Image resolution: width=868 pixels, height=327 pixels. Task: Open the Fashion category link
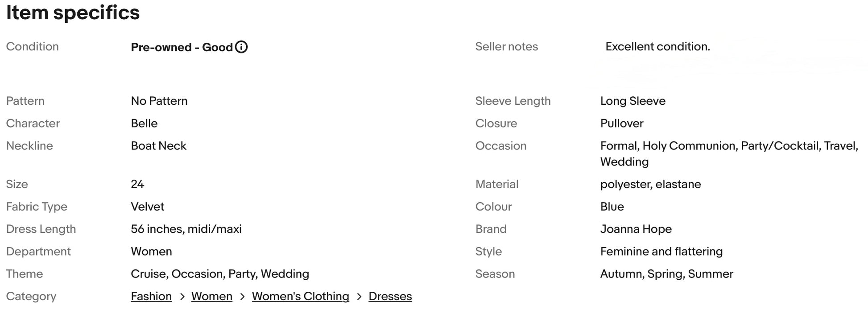pos(151,296)
